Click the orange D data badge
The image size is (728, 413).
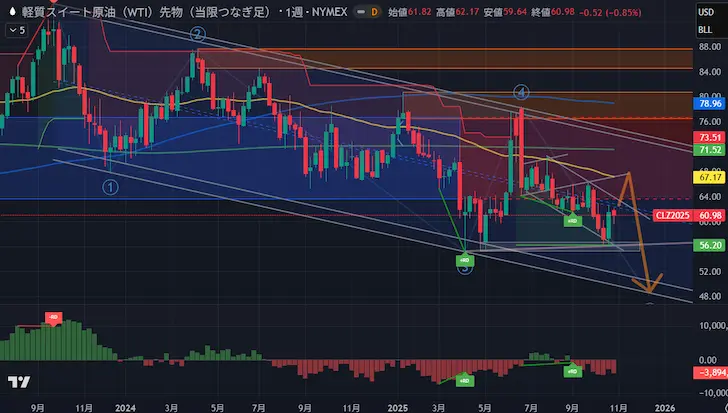click(374, 11)
